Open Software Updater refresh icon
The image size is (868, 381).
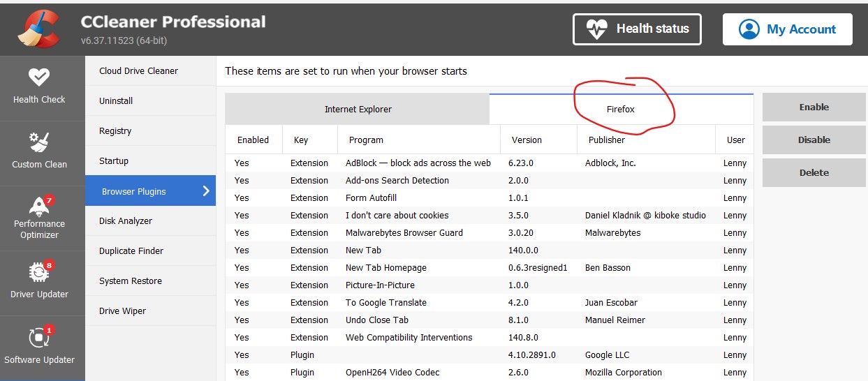[39, 338]
